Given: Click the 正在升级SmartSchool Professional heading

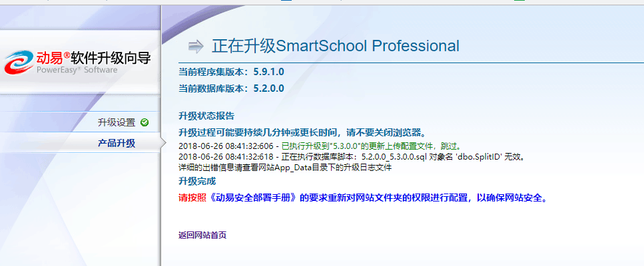Looking at the screenshot, I should tap(336, 47).
